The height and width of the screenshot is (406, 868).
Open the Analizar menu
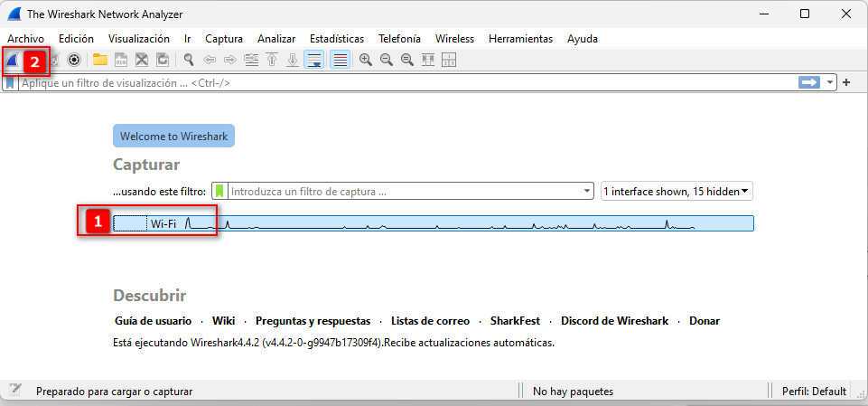coord(275,39)
